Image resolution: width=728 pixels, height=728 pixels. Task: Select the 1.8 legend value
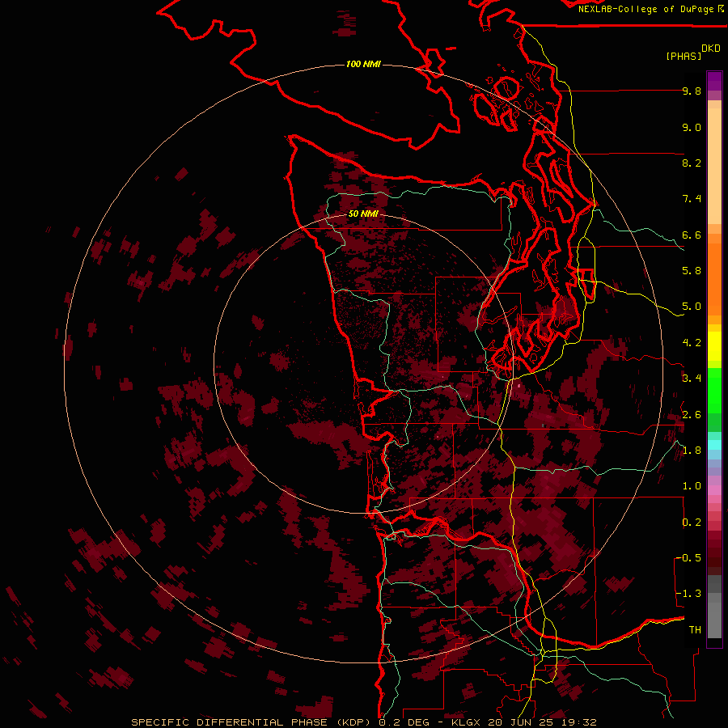pyautogui.click(x=692, y=451)
